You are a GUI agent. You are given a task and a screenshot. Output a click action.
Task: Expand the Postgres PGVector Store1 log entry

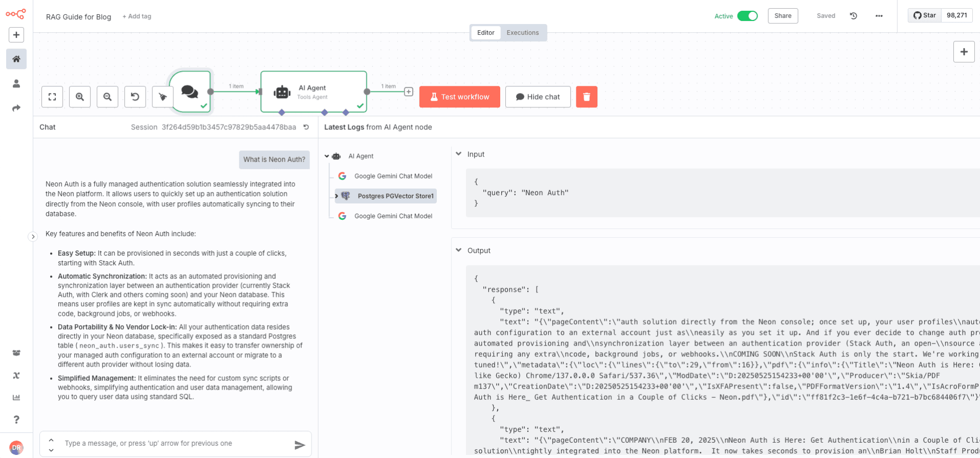coord(337,196)
